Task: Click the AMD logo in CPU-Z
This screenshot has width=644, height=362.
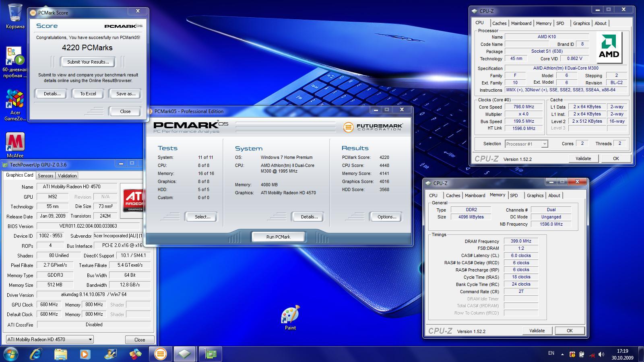Action: pyautogui.click(x=609, y=47)
